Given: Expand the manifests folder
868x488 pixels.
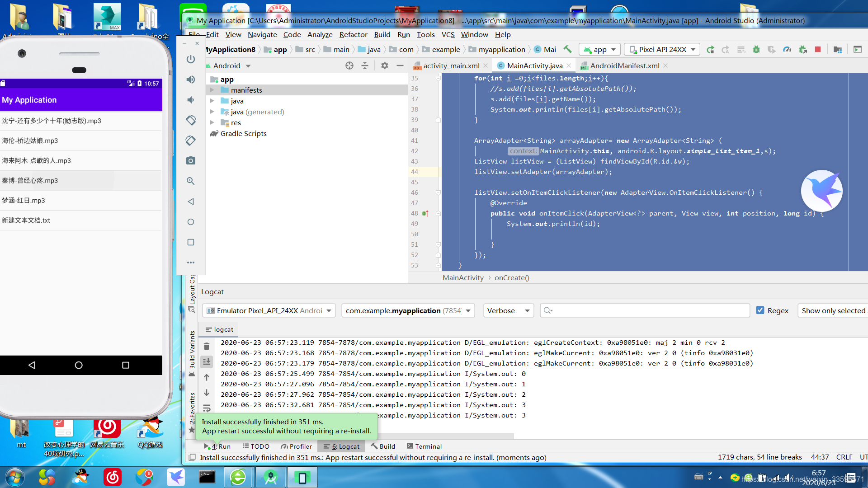Looking at the screenshot, I should (212, 90).
